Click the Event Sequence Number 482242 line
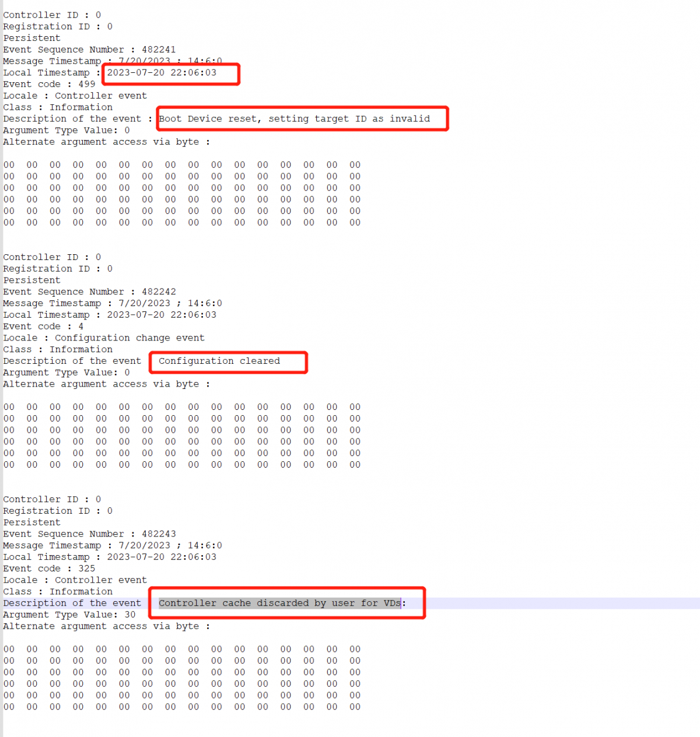The height and width of the screenshot is (737, 700). (89, 292)
